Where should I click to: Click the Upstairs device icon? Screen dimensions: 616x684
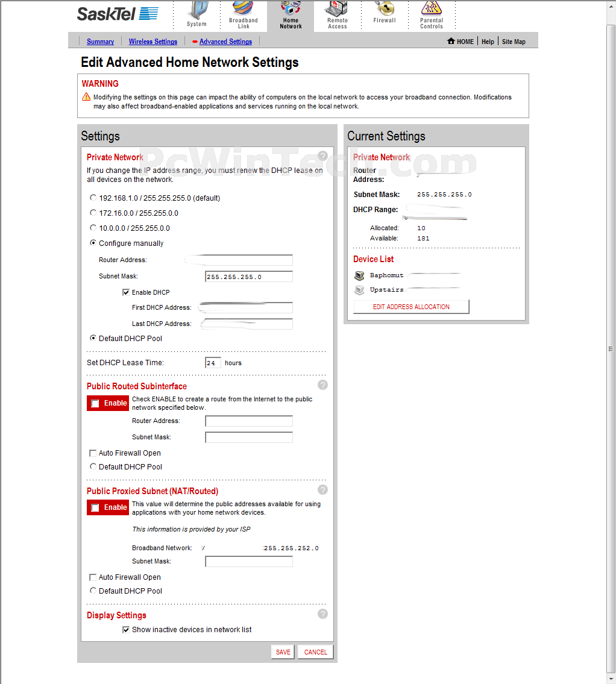[359, 290]
